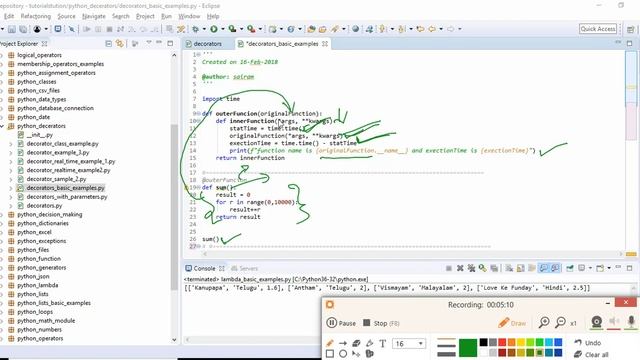Screen dimensions: 640x360
Task: Stop the screen recording
Action: pyautogui.click(x=381, y=323)
